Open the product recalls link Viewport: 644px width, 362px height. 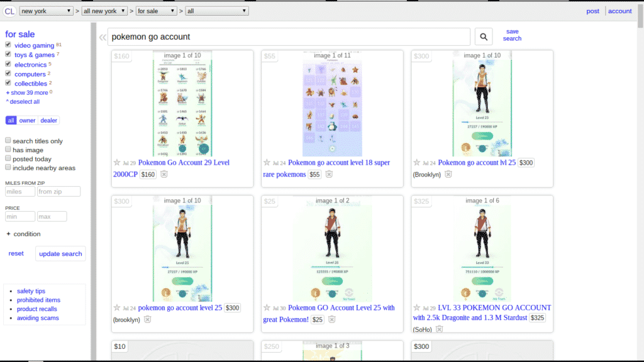[37, 309]
